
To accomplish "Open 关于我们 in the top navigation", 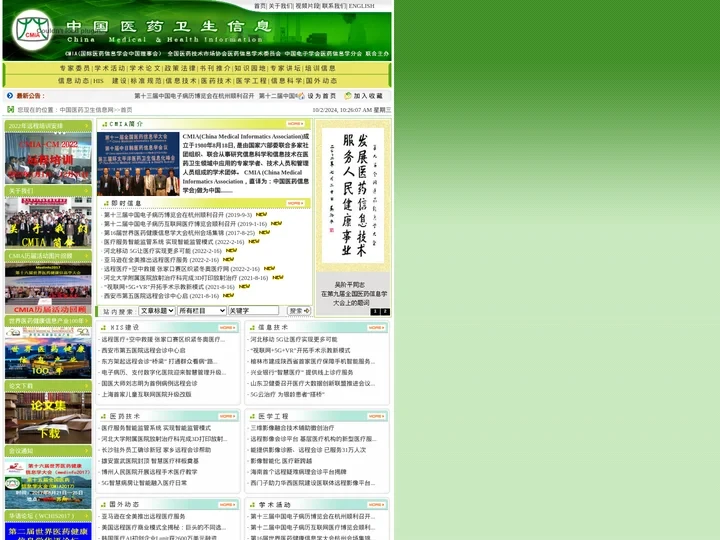I will (280, 6).
